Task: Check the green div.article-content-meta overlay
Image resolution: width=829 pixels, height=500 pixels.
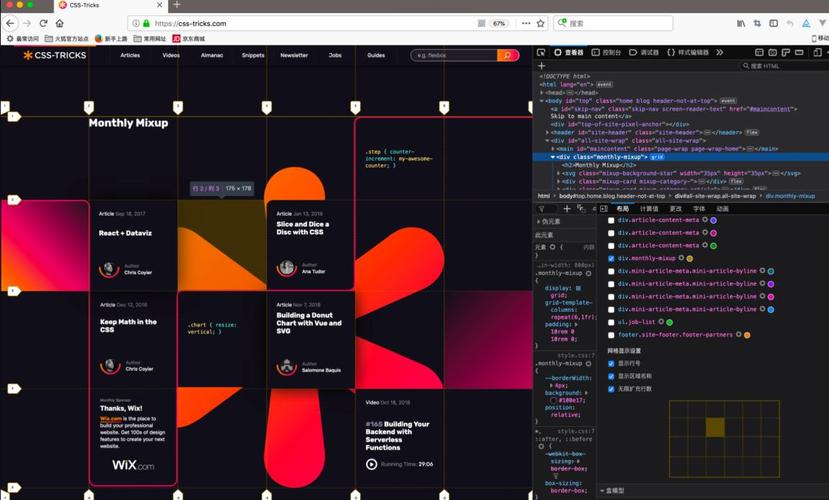Action: tap(611, 246)
